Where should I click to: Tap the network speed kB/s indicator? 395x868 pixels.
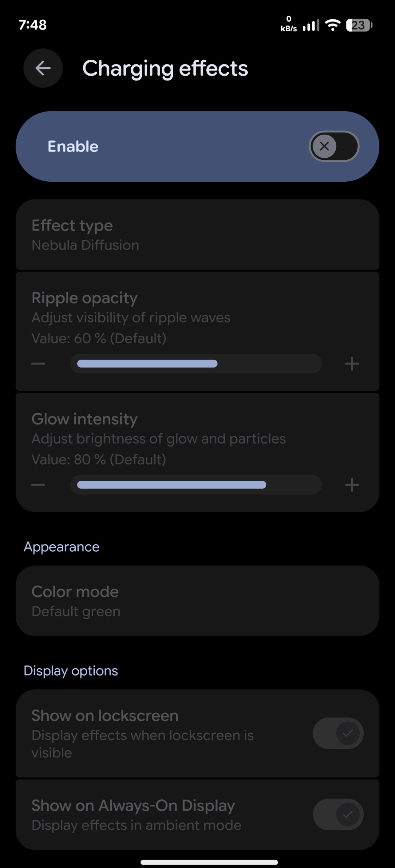(289, 24)
